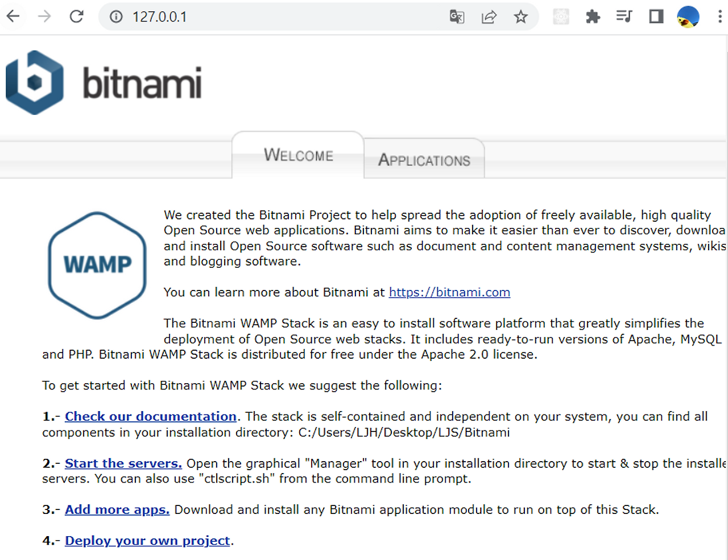Viewport: 728px width, 560px height.
Task: Bookmark this page with the star icon
Action: tap(520, 17)
